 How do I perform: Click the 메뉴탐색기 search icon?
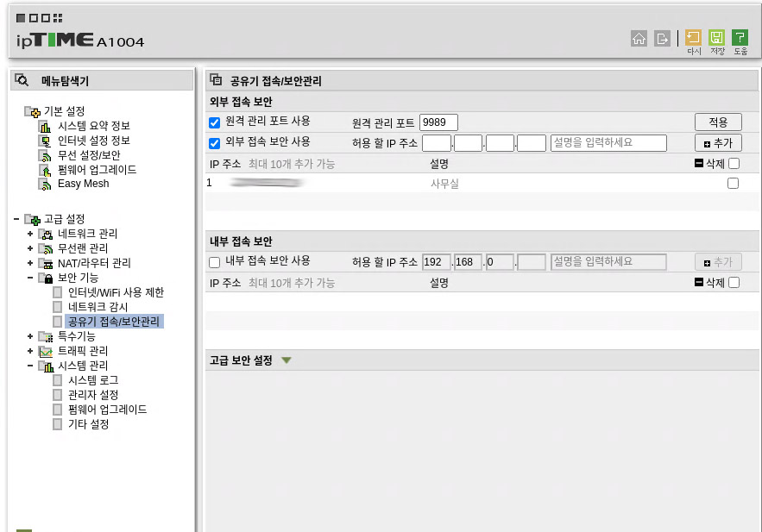pos(22,79)
